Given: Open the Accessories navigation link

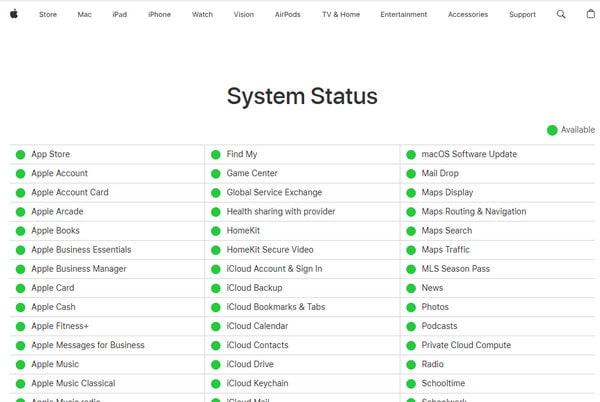Looking at the screenshot, I should click(468, 15).
